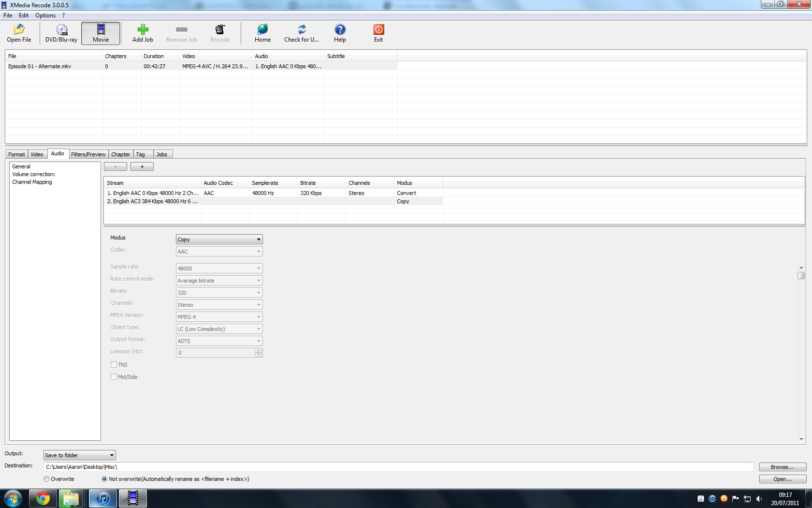Image resolution: width=812 pixels, height=508 pixels.
Task: Open the Output Save to folder dropdown
Action: [79, 455]
